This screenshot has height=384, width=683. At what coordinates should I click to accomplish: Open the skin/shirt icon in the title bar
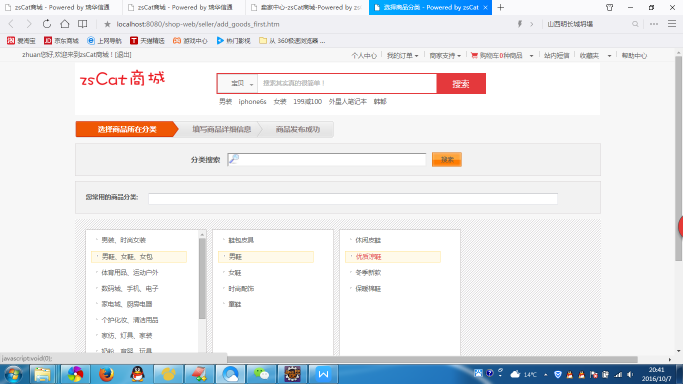pyautogui.click(x=609, y=7)
